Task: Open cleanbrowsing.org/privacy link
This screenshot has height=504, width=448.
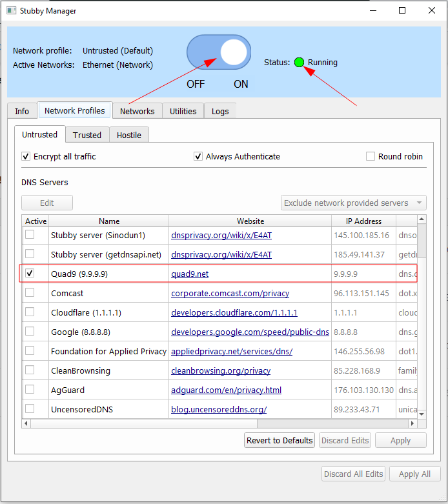Action: [x=221, y=370]
